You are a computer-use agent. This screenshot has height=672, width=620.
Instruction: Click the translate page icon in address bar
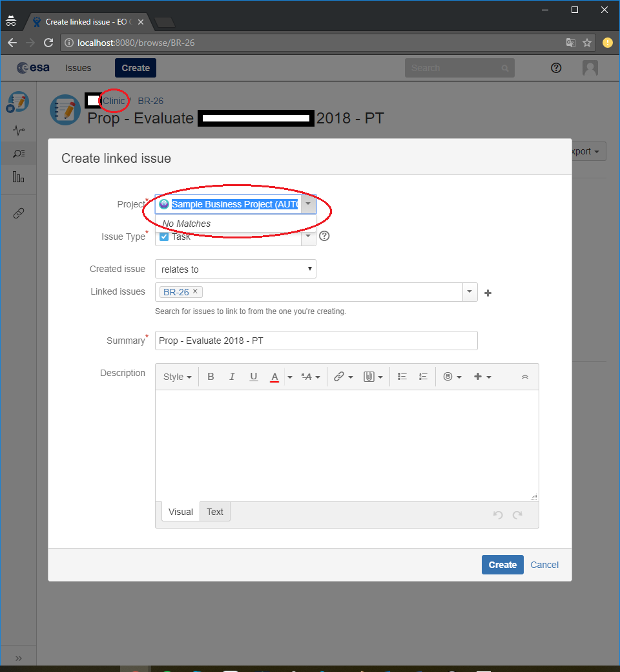[x=570, y=43]
